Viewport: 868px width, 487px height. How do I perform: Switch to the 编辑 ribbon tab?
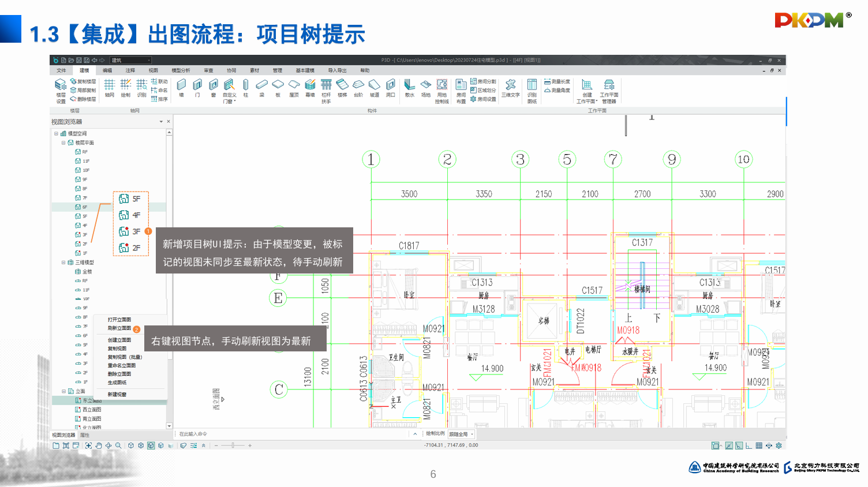tap(107, 70)
